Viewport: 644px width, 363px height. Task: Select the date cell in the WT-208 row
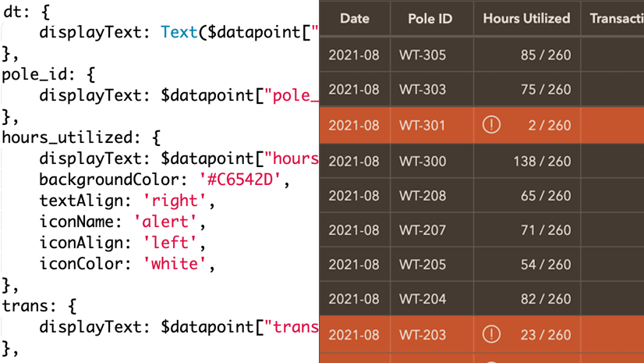(x=354, y=195)
